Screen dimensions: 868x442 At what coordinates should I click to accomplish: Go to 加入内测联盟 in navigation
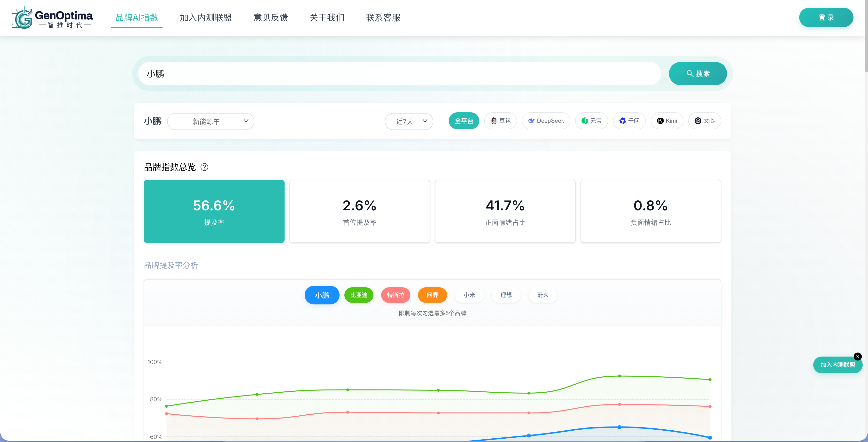click(x=206, y=17)
